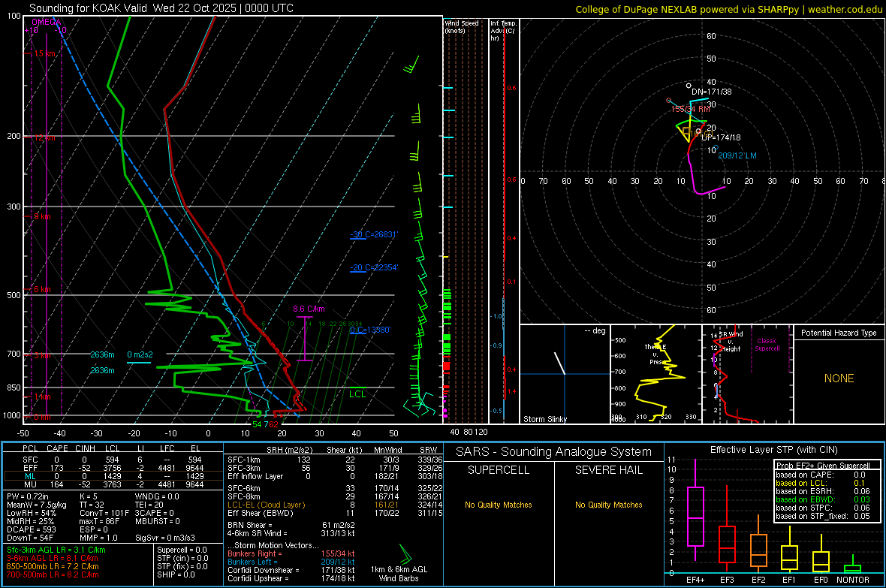Click the Theta-E v. Pres inset label

(655, 354)
